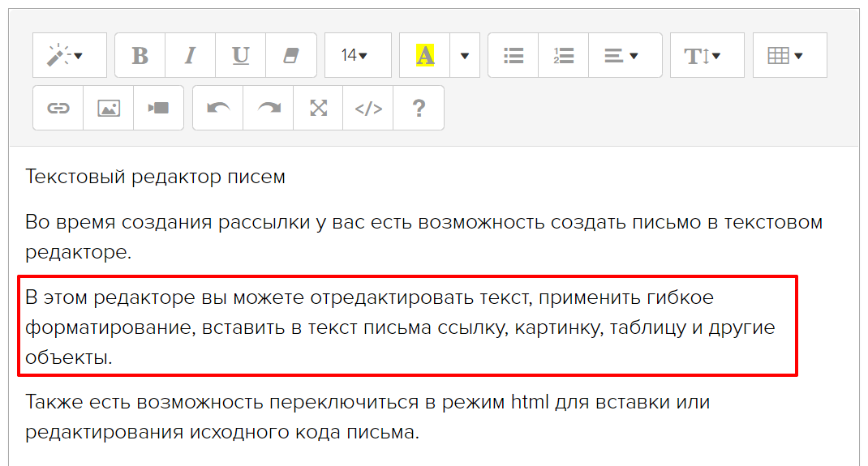Insert a video using video icon

pyautogui.click(x=158, y=108)
